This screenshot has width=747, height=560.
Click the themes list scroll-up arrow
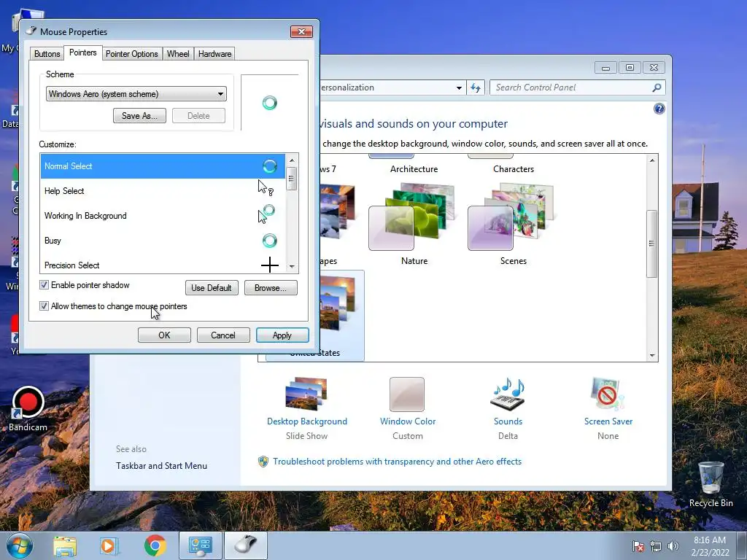pyautogui.click(x=651, y=160)
